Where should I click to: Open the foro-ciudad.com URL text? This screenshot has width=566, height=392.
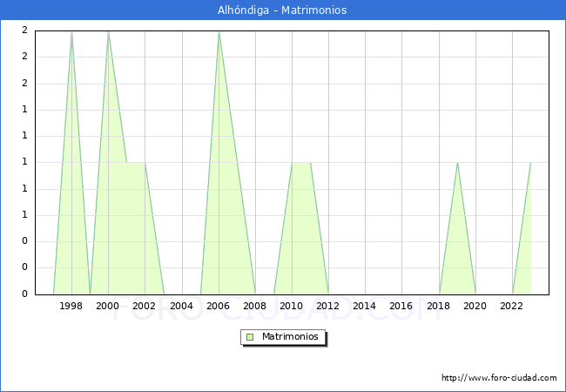499,378
